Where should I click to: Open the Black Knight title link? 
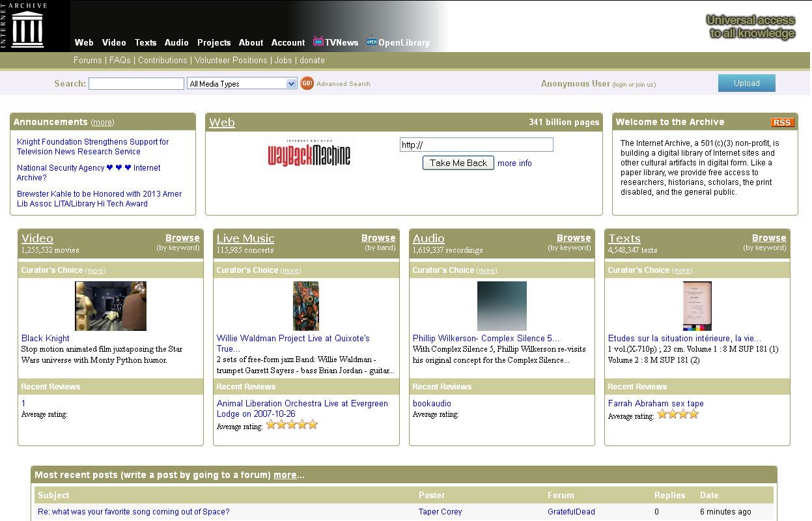pyautogui.click(x=46, y=338)
